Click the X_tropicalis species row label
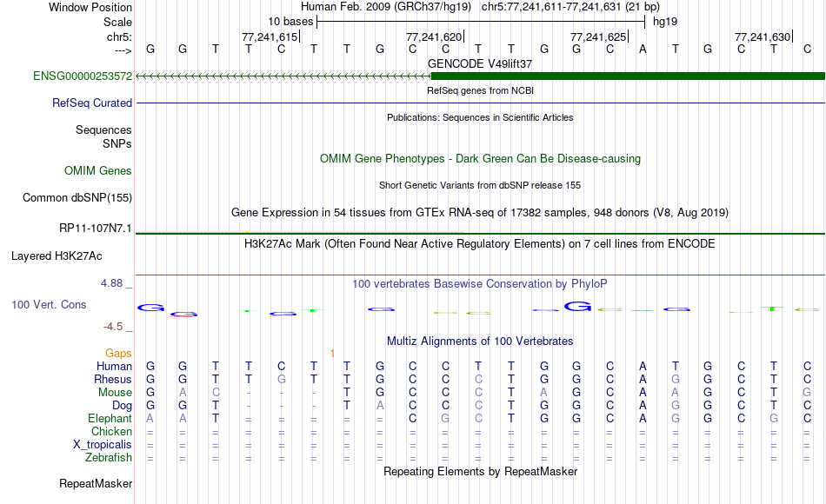The image size is (826, 504). [x=103, y=445]
